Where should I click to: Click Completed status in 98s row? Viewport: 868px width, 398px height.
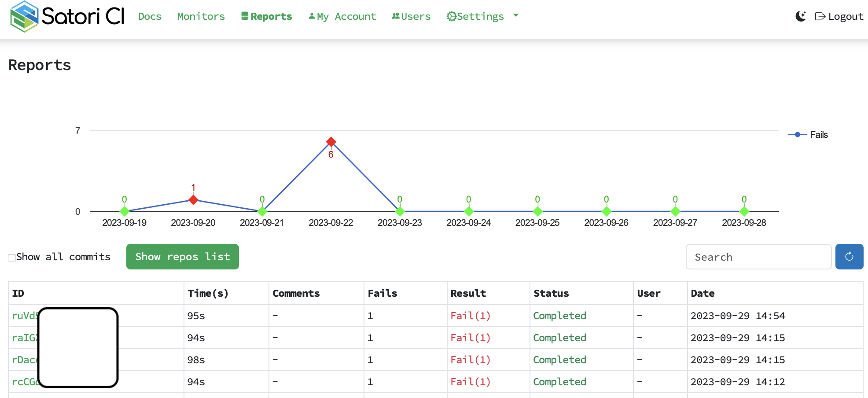(559, 360)
